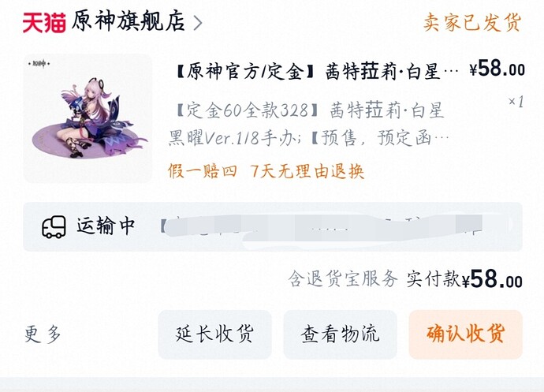The height and width of the screenshot is (392, 544).
Task: Open the figure product thumbnail
Action: point(88,118)
